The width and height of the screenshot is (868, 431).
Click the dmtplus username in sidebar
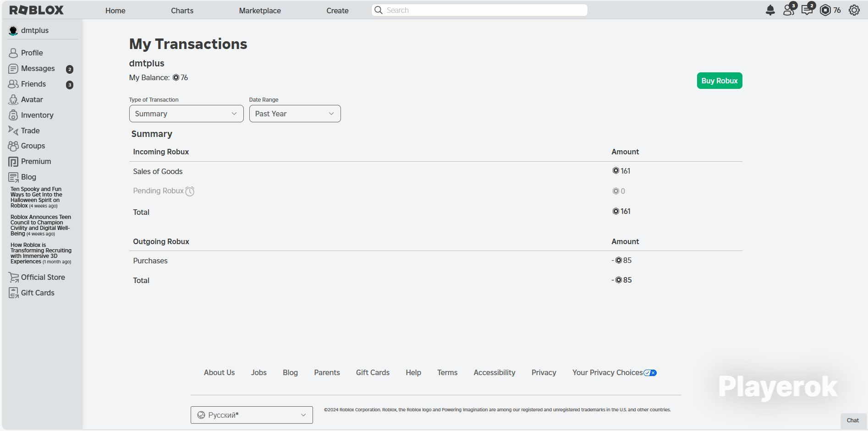point(35,31)
